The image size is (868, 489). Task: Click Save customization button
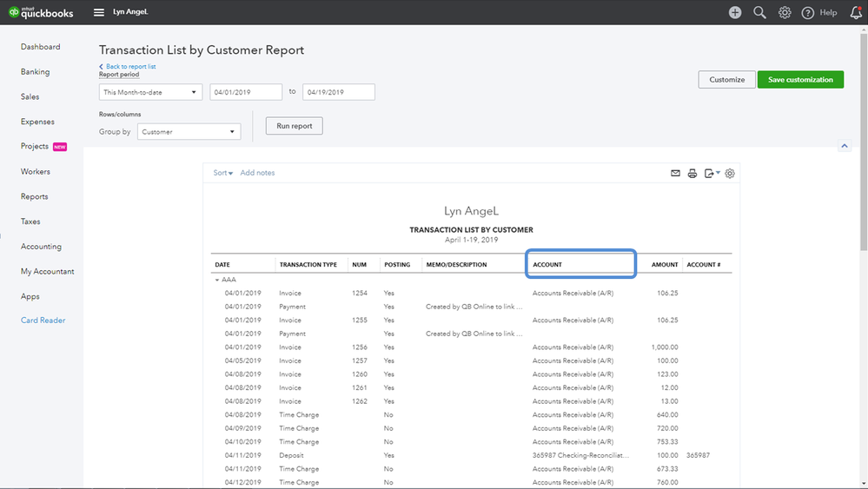pos(800,80)
